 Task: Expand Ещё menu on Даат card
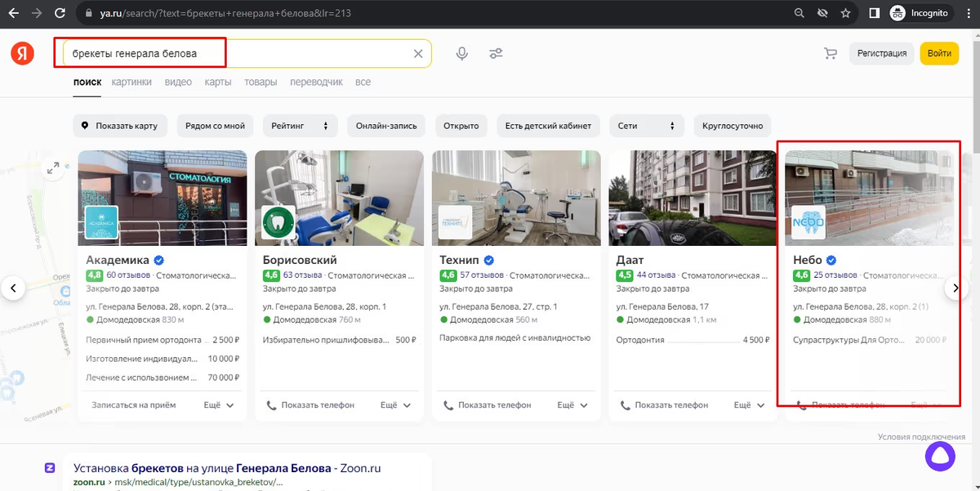pyautogui.click(x=750, y=404)
